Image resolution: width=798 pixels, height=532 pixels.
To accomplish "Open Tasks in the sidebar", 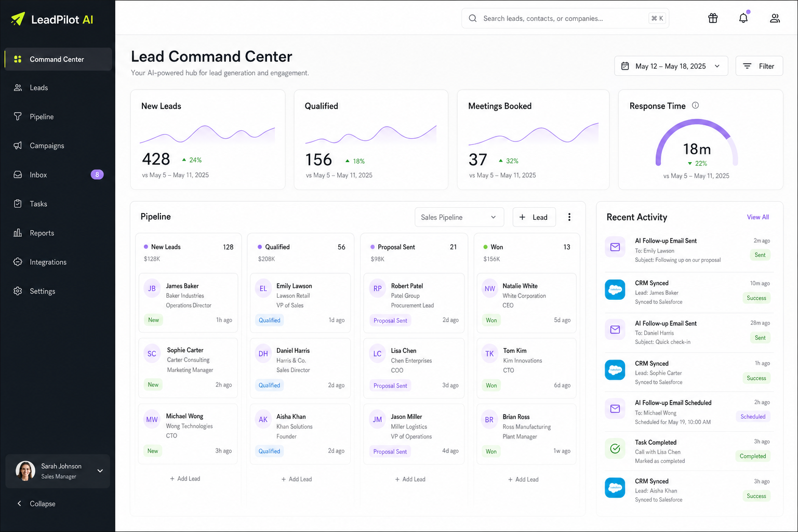I will coord(58,204).
